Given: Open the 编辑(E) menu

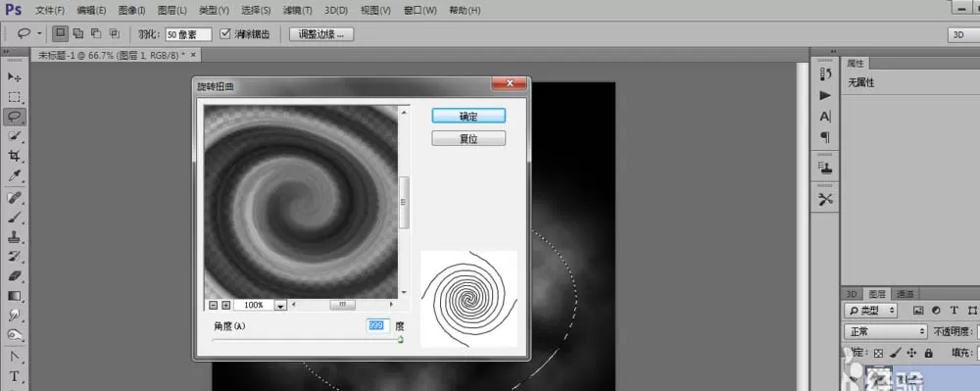Looking at the screenshot, I should pyautogui.click(x=91, y=10).
